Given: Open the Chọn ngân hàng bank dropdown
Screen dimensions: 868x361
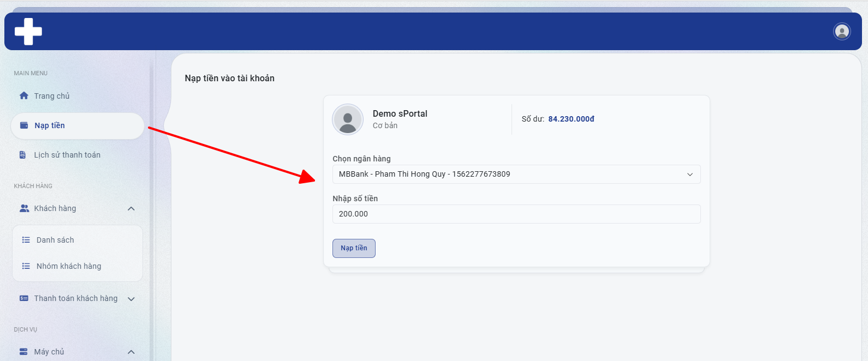Looking at the screenshot, I should [516, 175].
